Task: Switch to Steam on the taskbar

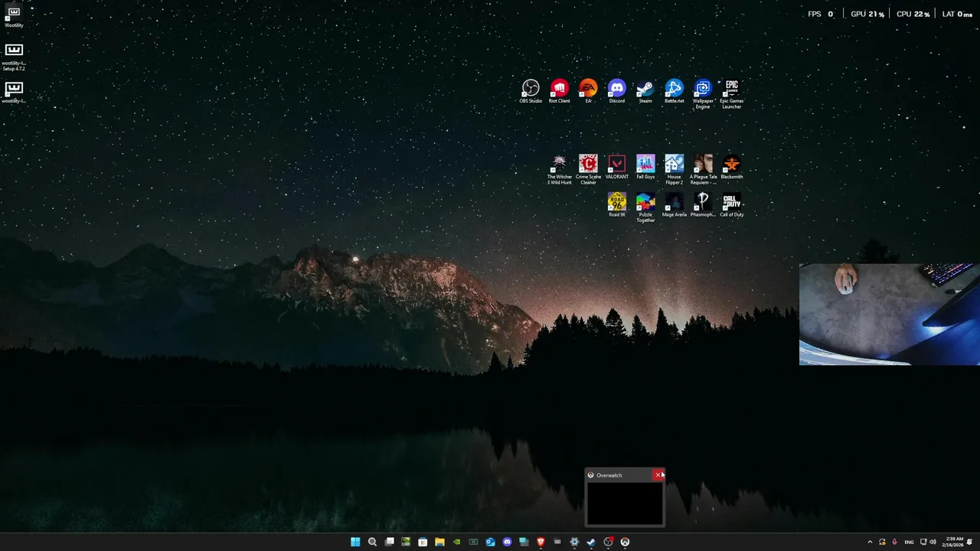Action: pos(591,542)
